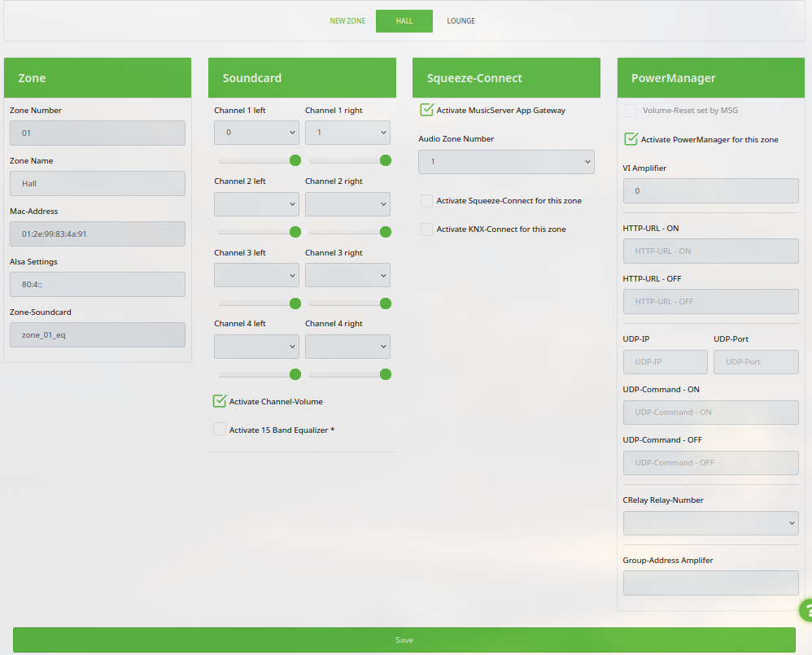
Task: Click the Channel 4 right volume slider
Action: click(x=350, y=374)
